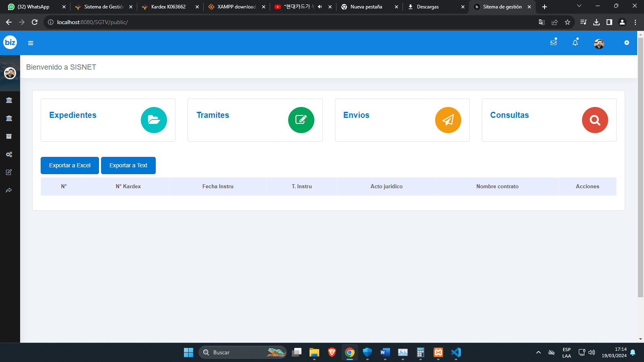Expand the system tray hidden icons chevron
Image resolution: width=644 pixels, height=362 pixels.
tap(538, 353)
